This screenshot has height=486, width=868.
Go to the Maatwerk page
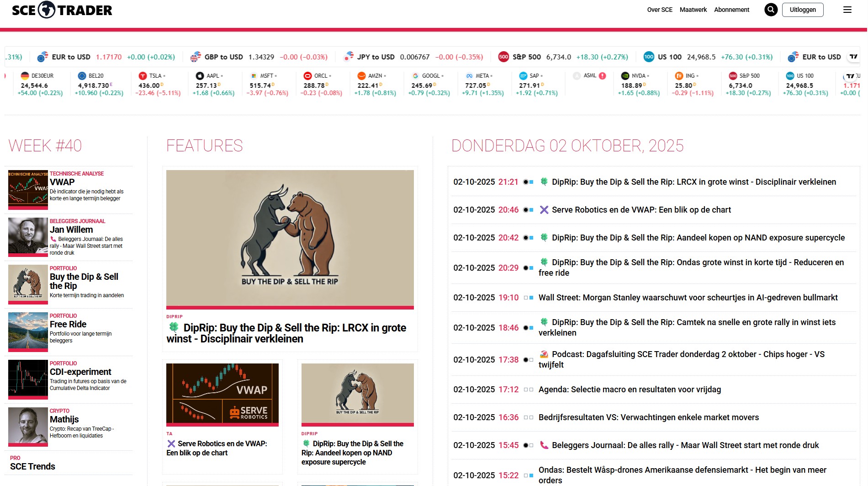tap(693, 10)
